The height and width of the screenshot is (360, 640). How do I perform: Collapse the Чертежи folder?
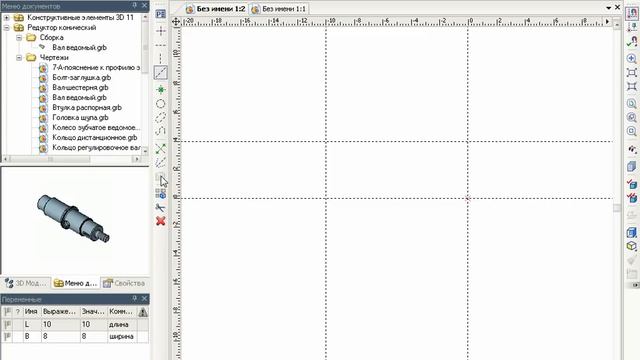pyautogui.click(x=19, y=58)
